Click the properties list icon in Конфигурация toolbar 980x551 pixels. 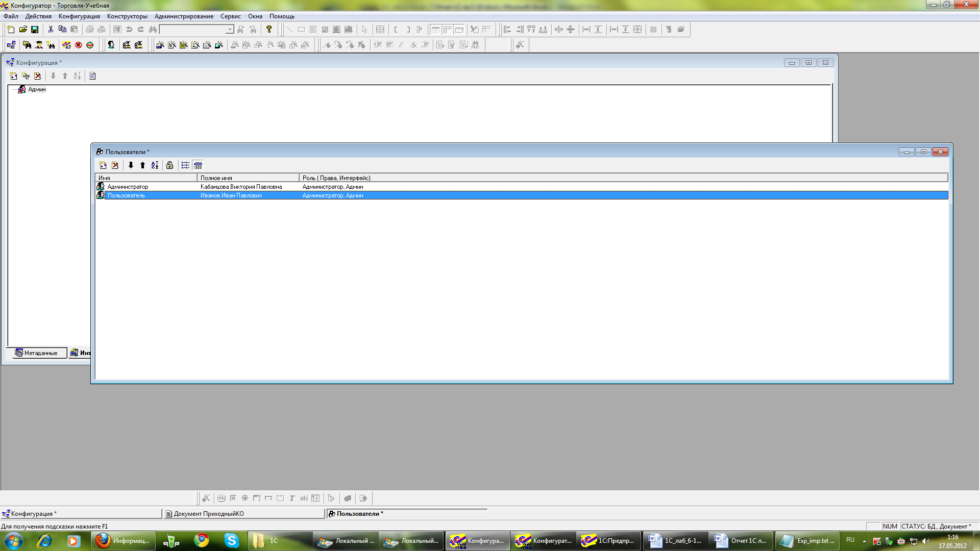point(92,76)
